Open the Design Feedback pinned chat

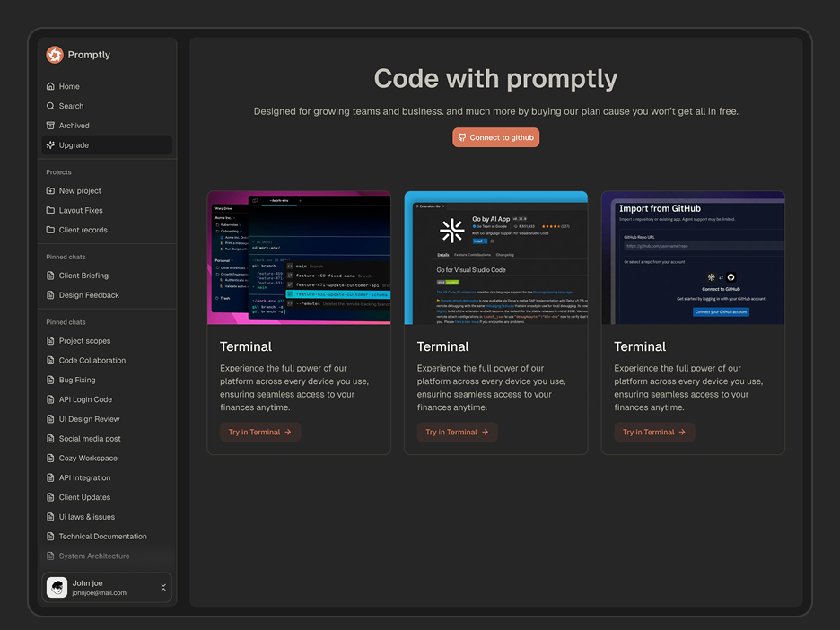pyautogui.click(x=107, y=295)
